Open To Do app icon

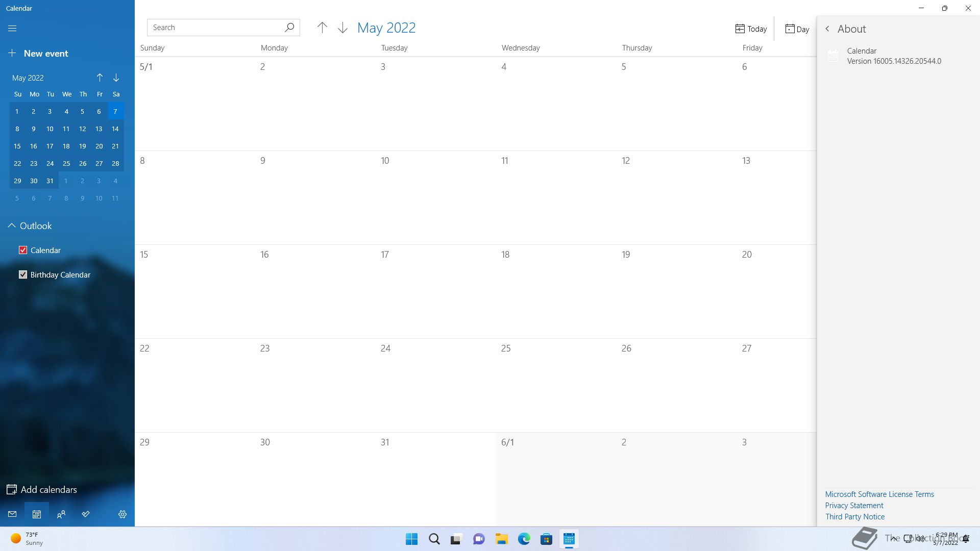click(86, 514)
